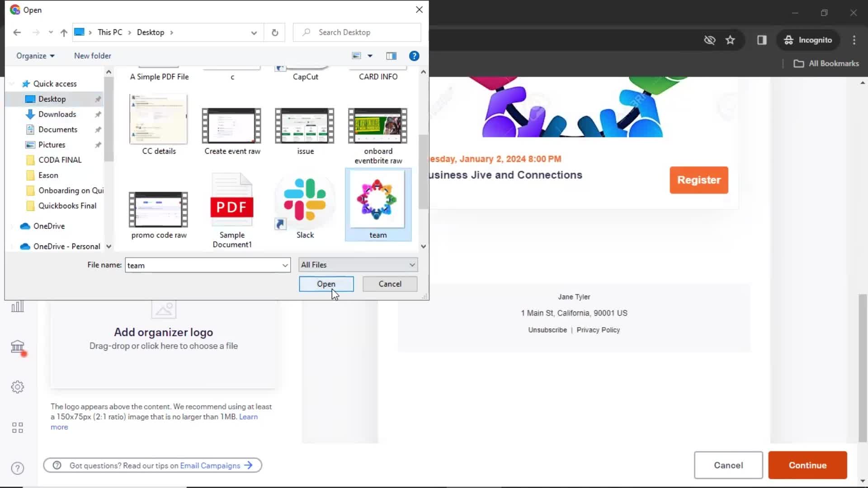Open Eason folder in sidebar
Screen dimensions: 868x488
(48, 175)
